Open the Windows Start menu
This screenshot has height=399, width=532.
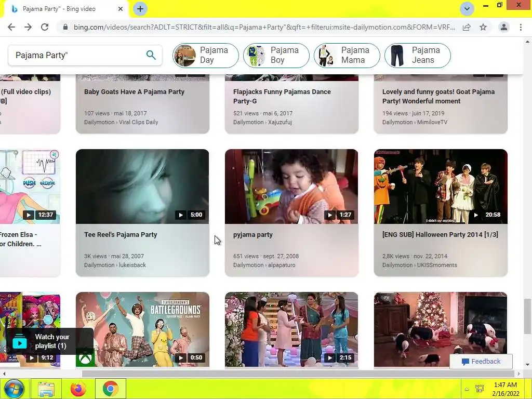coord(14,389)
